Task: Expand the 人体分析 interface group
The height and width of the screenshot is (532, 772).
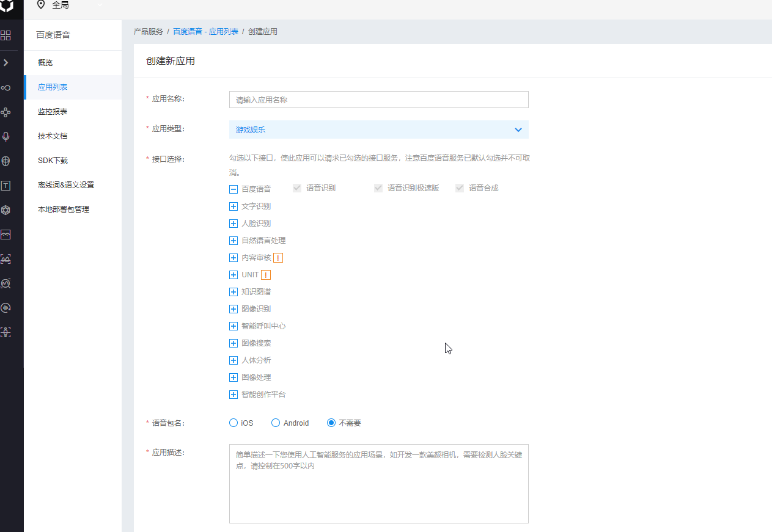Action: point(233,360)
